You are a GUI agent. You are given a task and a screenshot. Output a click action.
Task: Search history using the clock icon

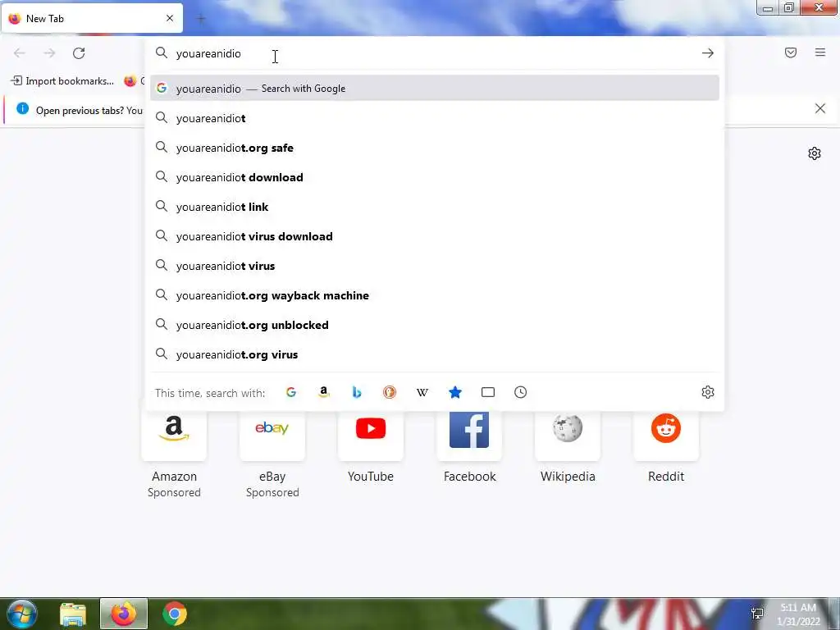tap(521, 392)
